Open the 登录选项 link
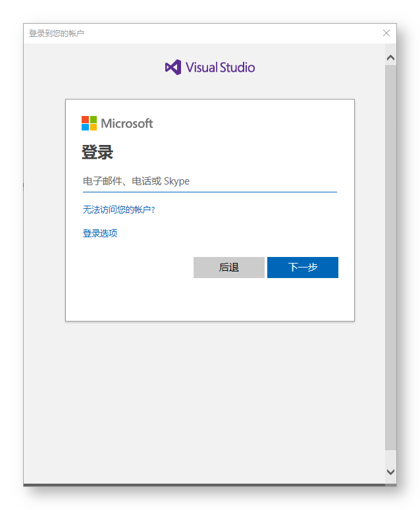 click(100, 233)
